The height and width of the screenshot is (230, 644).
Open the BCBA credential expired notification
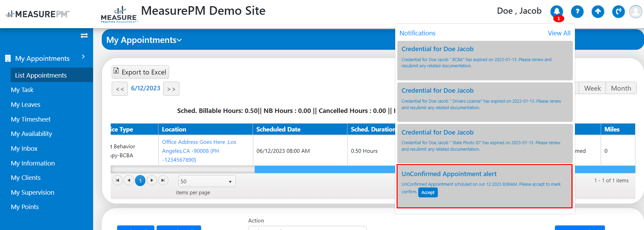click(485, 60)
